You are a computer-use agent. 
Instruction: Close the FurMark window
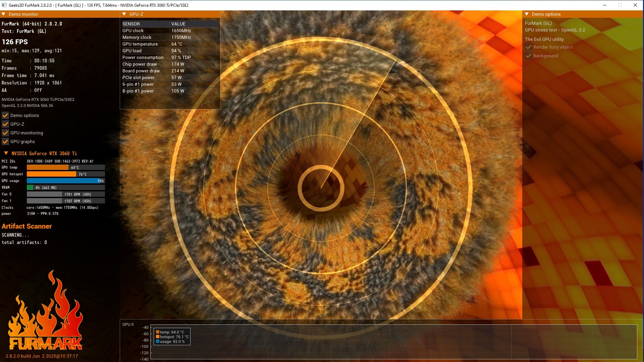(x=635, y=5)
